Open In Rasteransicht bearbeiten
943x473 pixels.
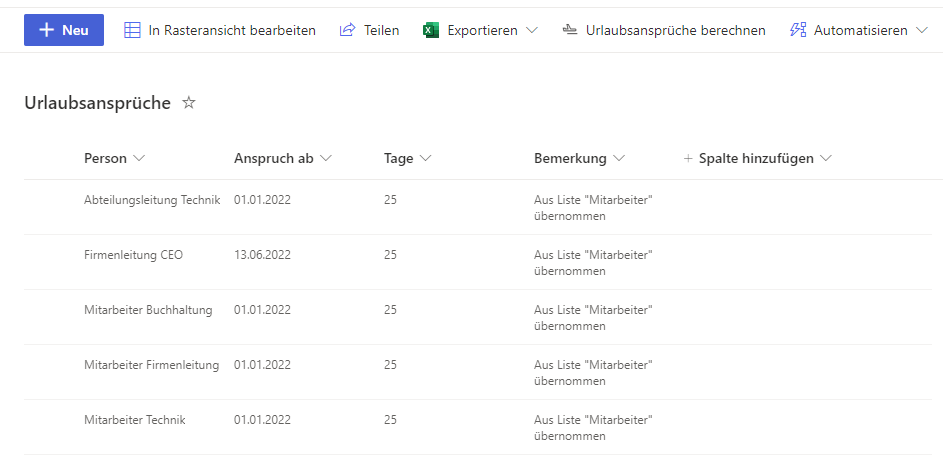click(x=231, y=30)
